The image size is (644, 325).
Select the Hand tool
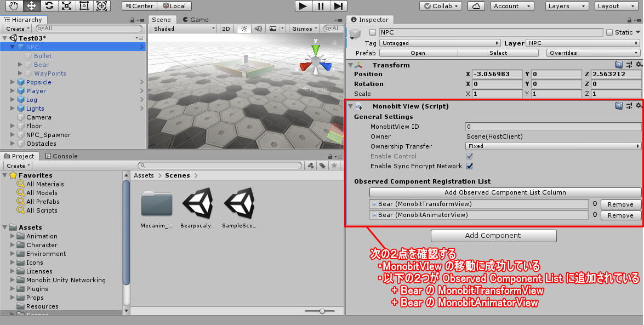pos(14,5)
